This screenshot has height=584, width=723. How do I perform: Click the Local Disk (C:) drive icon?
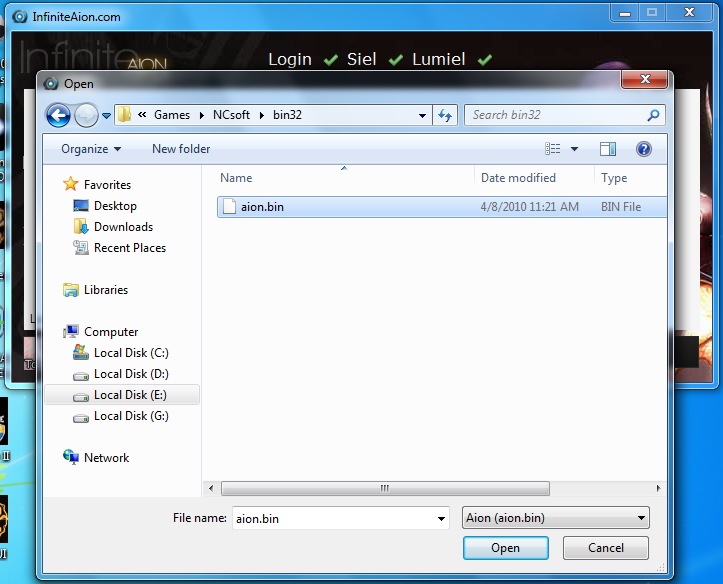pyautogui.click(x=81, y=353)
